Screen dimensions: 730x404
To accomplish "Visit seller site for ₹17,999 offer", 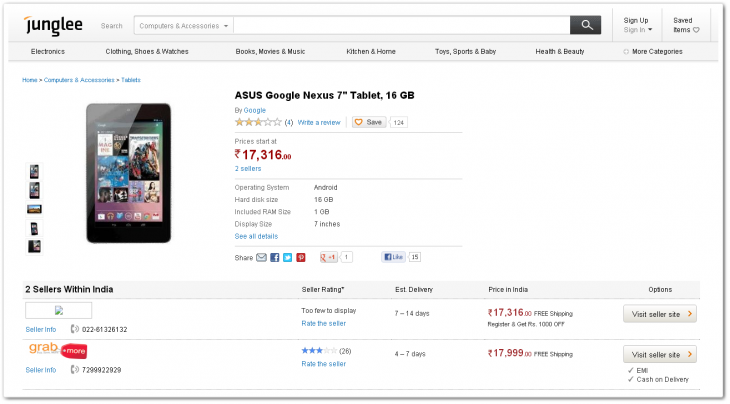I will coord(659,354).
